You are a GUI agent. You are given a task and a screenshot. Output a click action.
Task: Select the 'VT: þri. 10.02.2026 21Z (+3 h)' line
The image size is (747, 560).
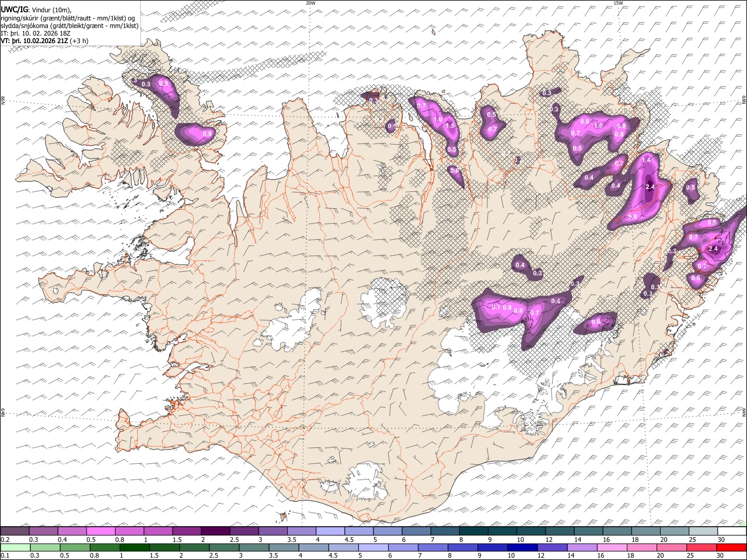pos(45,41)
